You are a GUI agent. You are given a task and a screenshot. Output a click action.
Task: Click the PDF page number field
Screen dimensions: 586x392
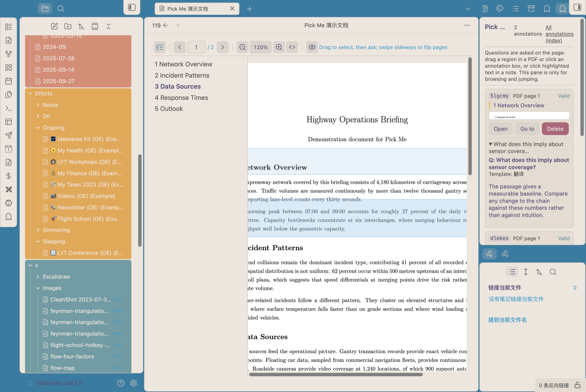pyautogui.click(x=196, y=47)
